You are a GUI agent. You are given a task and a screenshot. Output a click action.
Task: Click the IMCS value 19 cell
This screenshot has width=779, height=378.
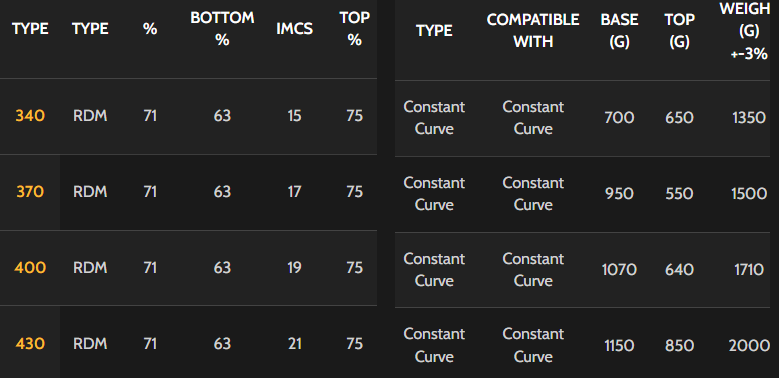[x=295, y=268]
